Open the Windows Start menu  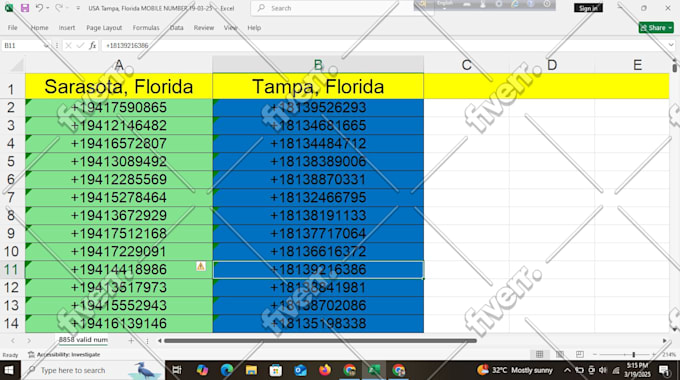(x=9, y=370)
